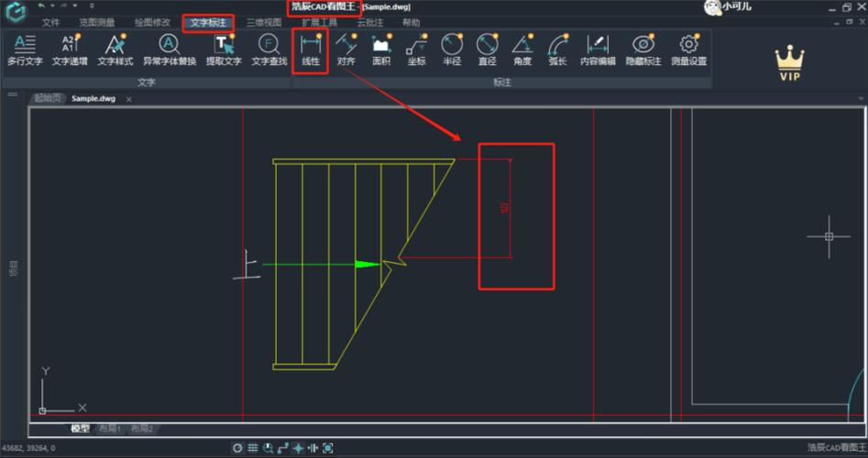Select the 弧长 arc length tool
Viewport: 868px width, 458px height.
557,51
